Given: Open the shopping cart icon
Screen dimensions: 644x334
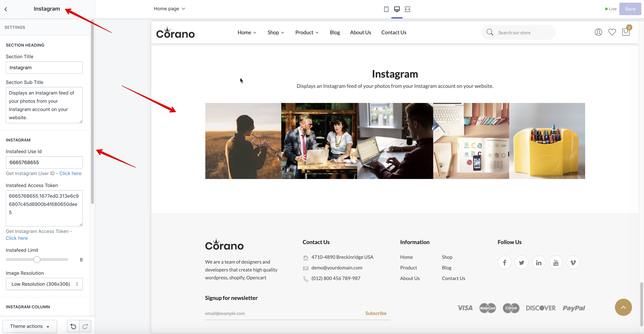Looking at the screenshot, I should (x=626, y=32).
